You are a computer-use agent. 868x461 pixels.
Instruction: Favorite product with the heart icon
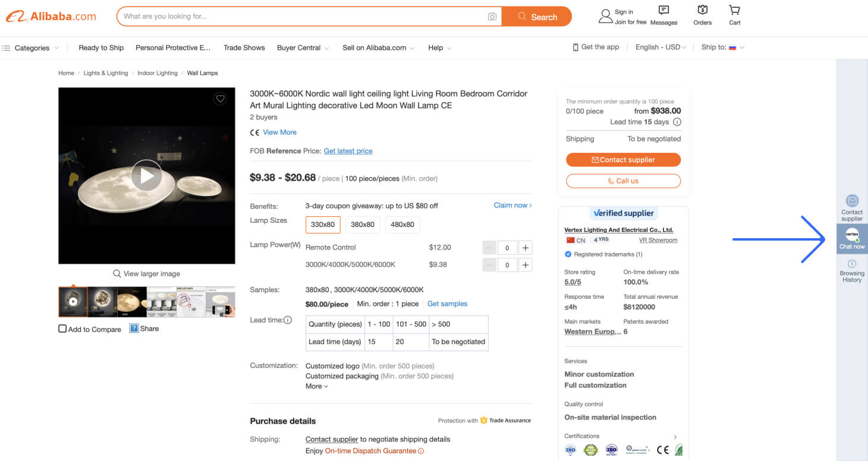coord(220,99)
